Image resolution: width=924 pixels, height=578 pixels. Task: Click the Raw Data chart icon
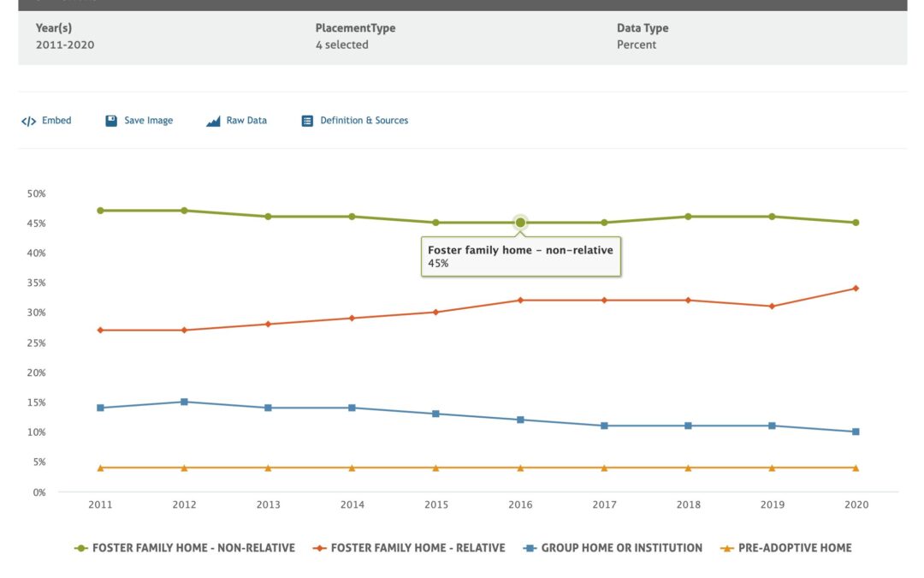pos(213,121)
